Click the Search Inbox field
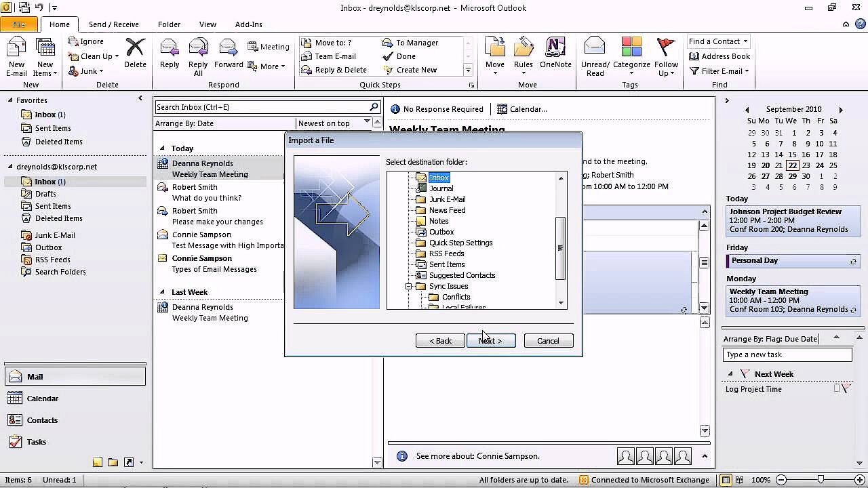 point(261,107)
